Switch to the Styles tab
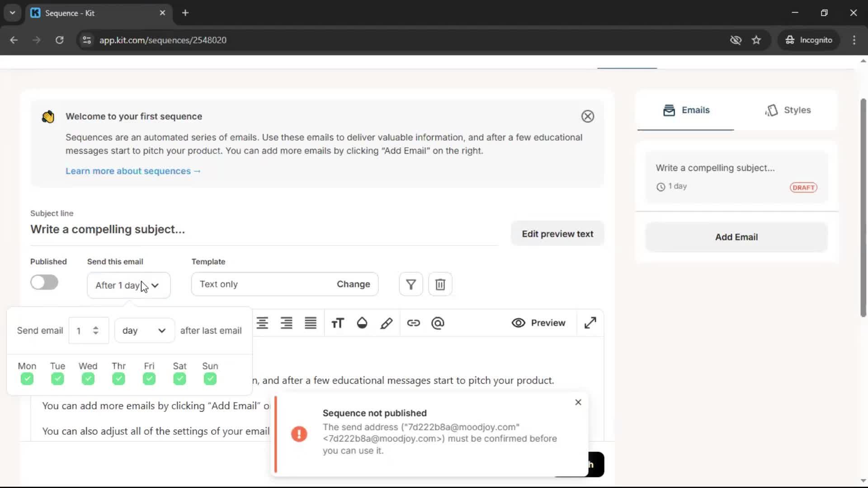Image resolution: width=868 pixels, height=488 pixels. pyautogui.click(x=788, y=110)
